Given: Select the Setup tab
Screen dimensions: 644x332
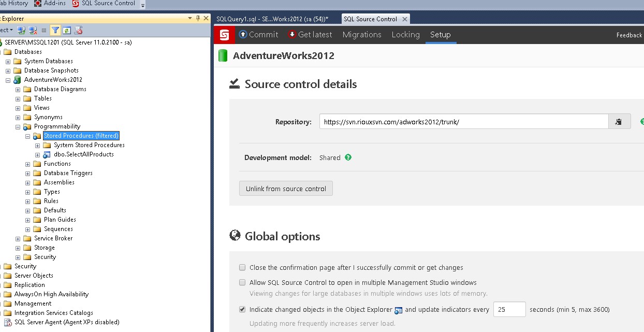Looking at the screenshot, I should coord(441,35).
